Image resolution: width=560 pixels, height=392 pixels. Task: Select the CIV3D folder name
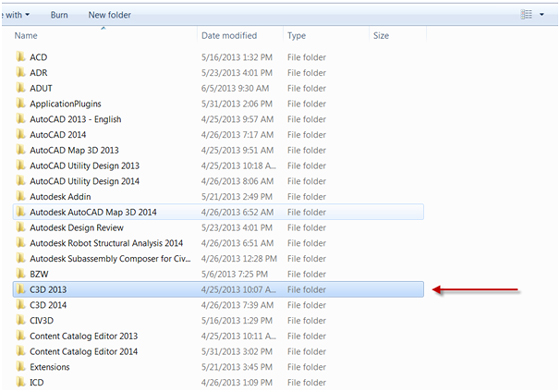(41, 321)
